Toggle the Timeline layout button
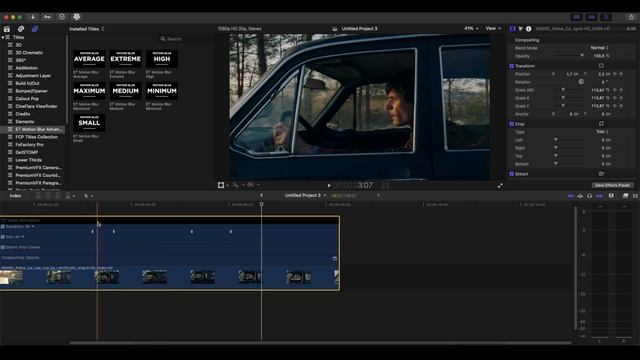Image resolution: width=640 pixels, height=360 pixels. 591,17
